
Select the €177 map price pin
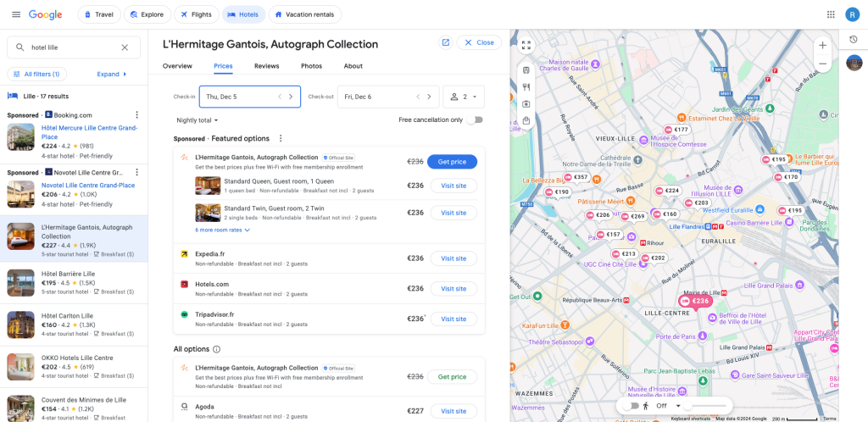point(677,130)
